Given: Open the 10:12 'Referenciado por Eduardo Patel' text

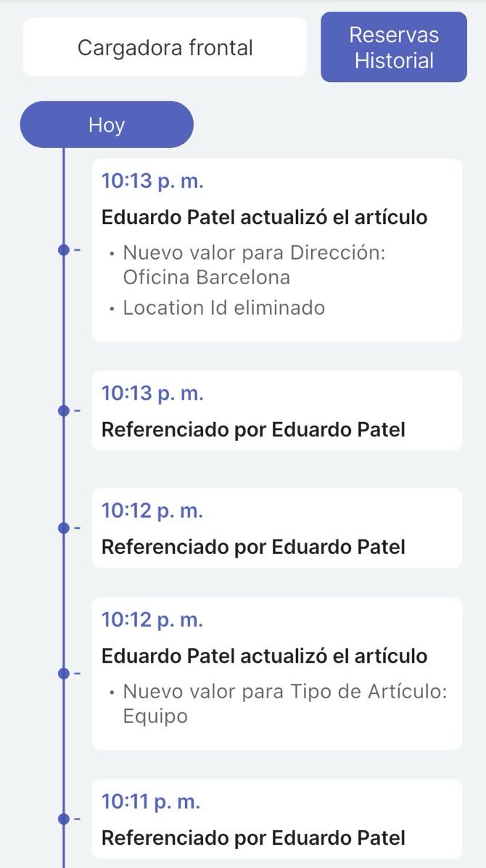Looking at the screenshot, I should click(x=253, y=546).
